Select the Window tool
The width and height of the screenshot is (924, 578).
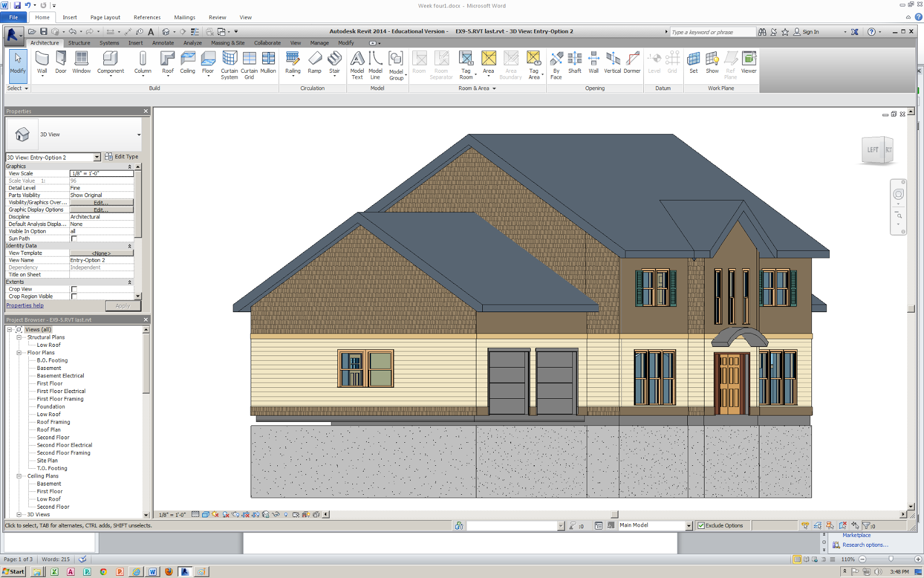[81, 61]
